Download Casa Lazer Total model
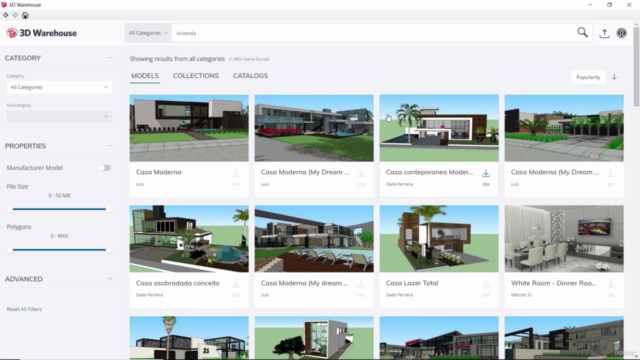Viewport: 640px width, 360px height. click(x=486, y=284)
